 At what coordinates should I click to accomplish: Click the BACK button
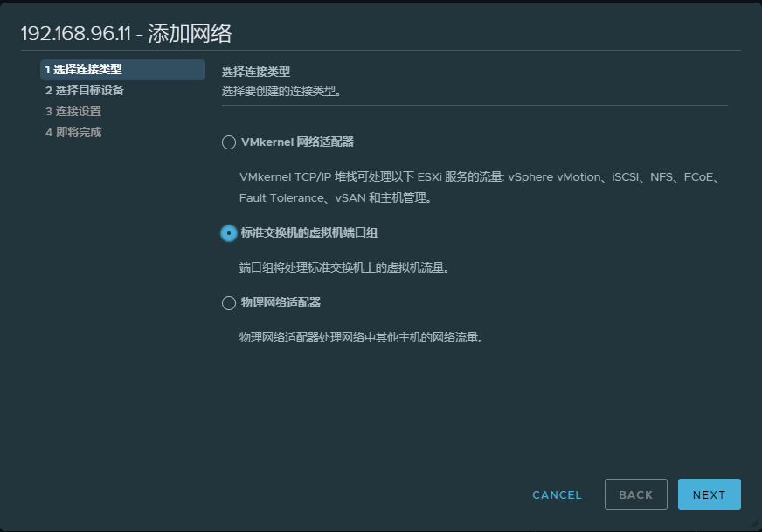[x=635, y=494]
